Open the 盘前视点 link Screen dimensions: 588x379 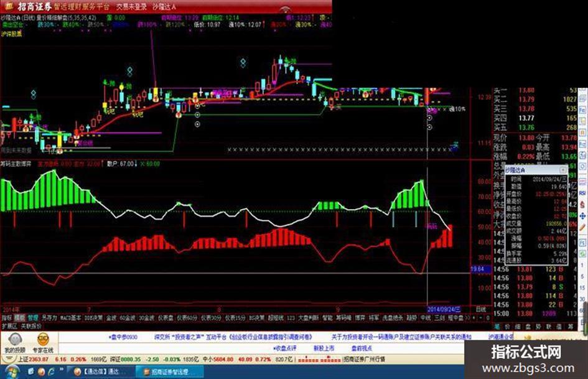(x=362, y=349)
